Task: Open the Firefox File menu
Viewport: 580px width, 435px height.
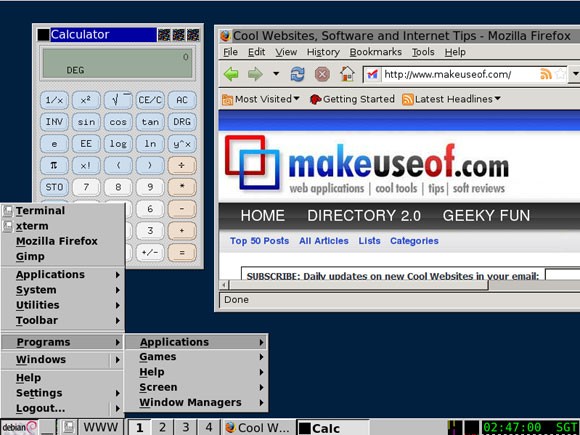Action: point(230,52)
